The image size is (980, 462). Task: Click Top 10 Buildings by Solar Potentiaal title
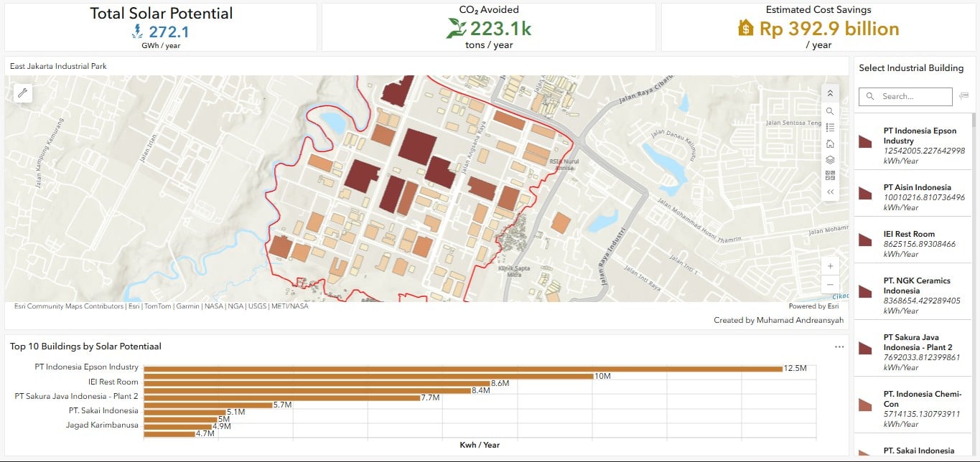pos(85,346)
